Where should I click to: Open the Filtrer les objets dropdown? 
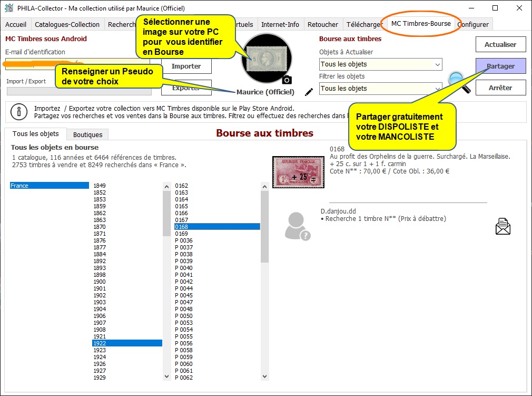tap(380, 88)
